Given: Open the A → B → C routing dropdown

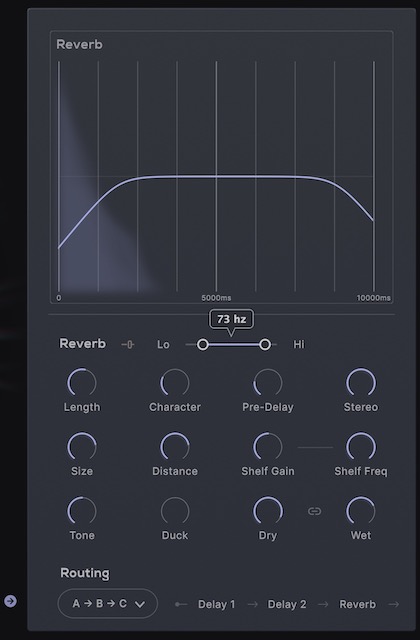Looking at the screenshot, I should coord(108,603).
